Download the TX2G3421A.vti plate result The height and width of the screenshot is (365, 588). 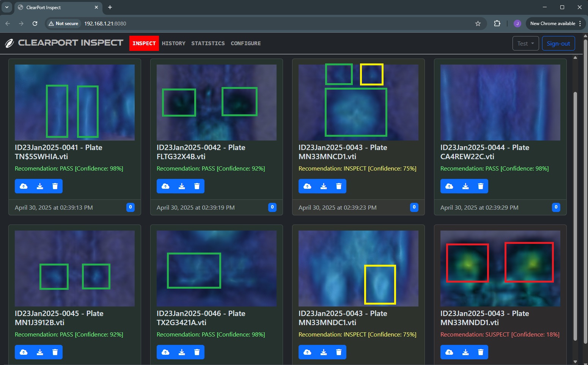pyautogui.click(x=182, y=352)
